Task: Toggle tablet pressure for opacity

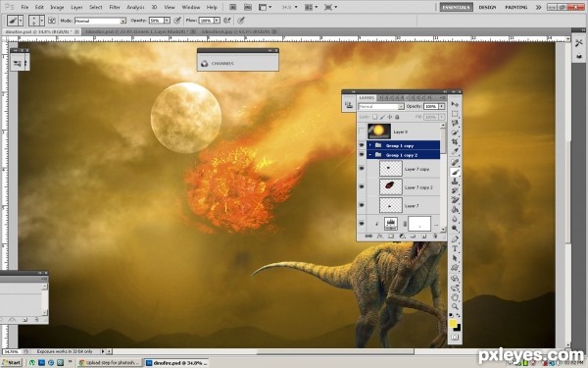Action: (x=177, y=21)
